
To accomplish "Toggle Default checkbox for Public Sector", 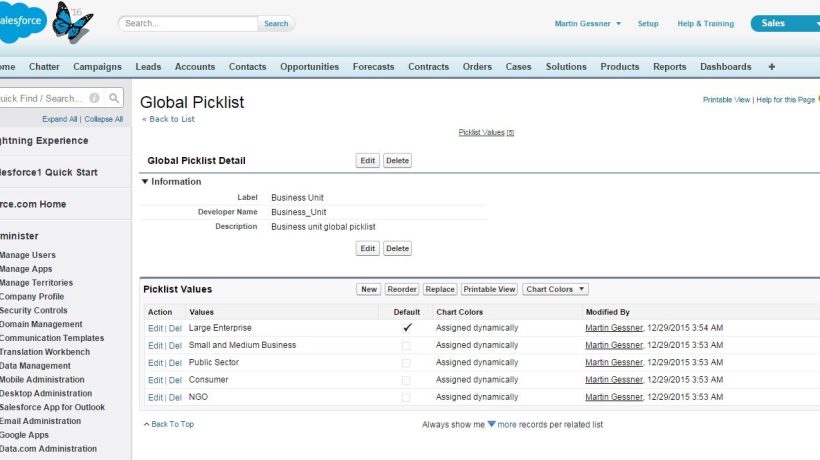I will click(406, 362).
